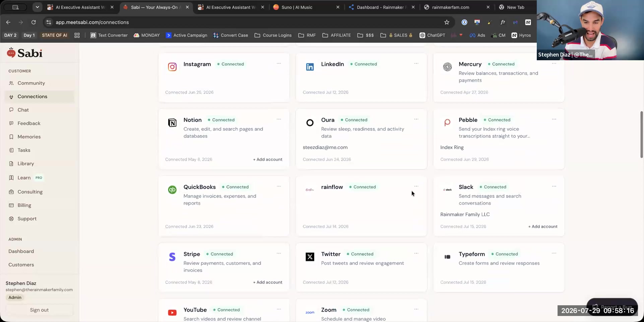This screenshot has width=644, height=322.
Task: Bookmark this page with the star icon
Action: coord(447,22)
